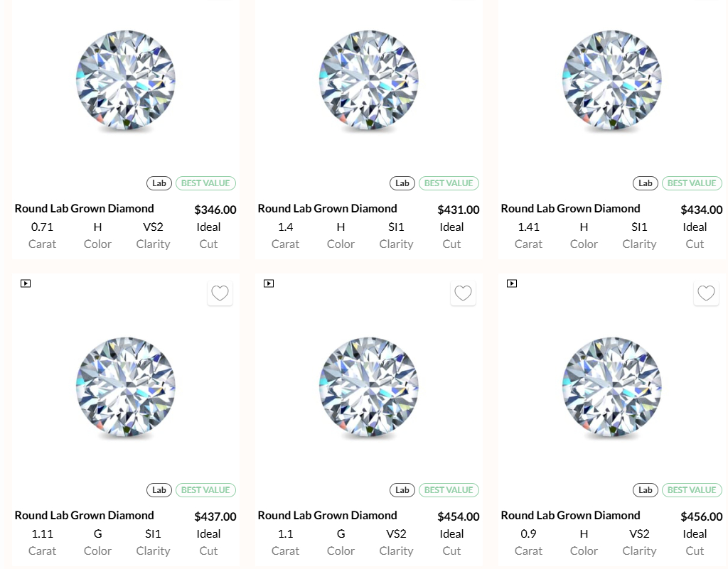
Task: Favorite the $437.00 diamond with the heart icon
Action: point(220,293)
